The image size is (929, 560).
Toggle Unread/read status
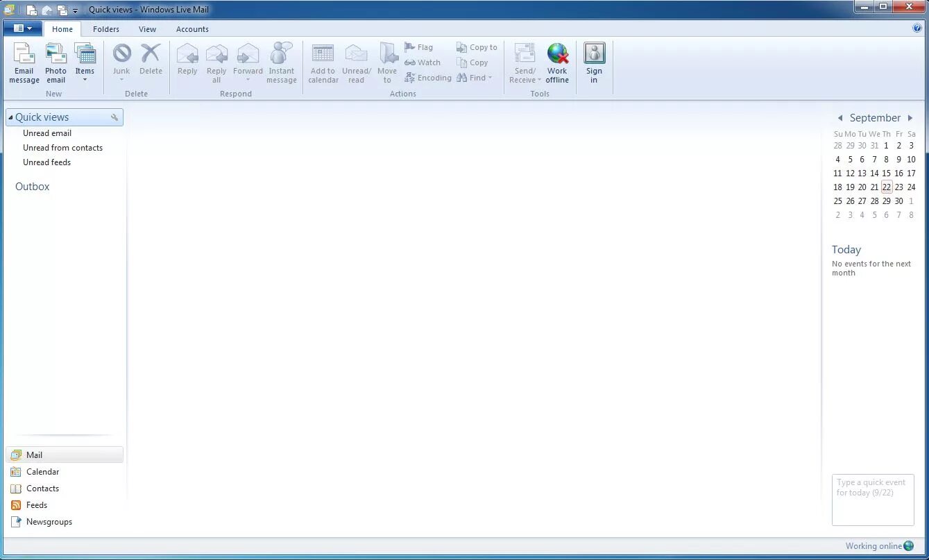point(357,63)
